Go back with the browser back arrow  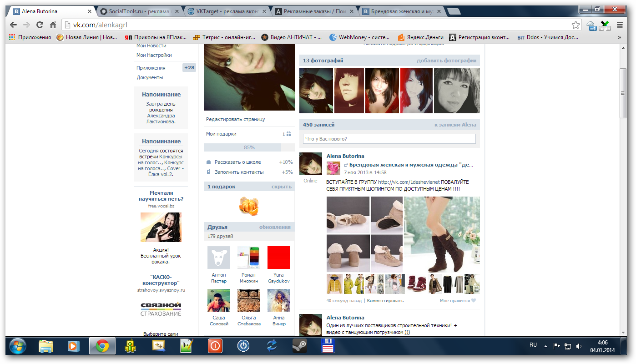(14, 25)
